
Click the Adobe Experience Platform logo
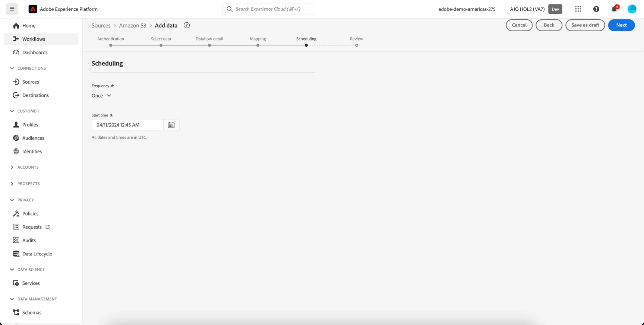[x=33, y=9]
